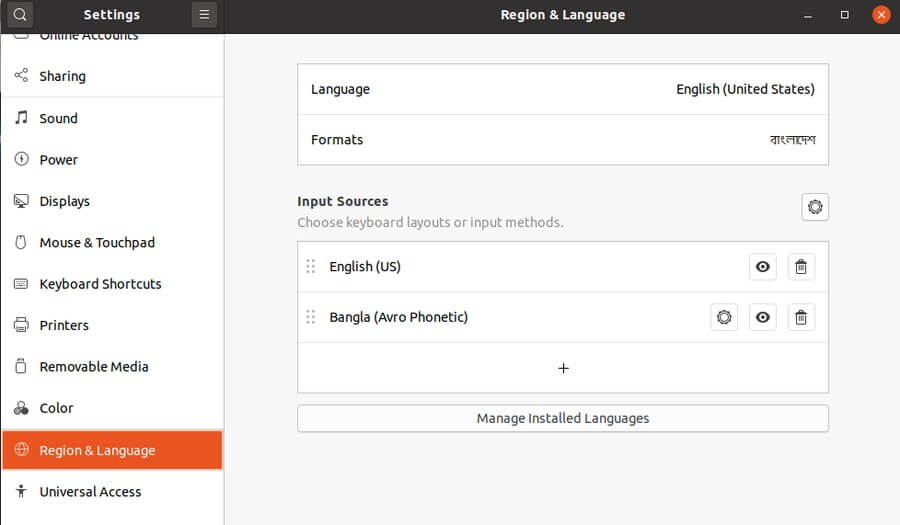Open the Settings hamburger menu
This screenshot has width=900, height=525.
pyautogui.click(x=204, y=14)
